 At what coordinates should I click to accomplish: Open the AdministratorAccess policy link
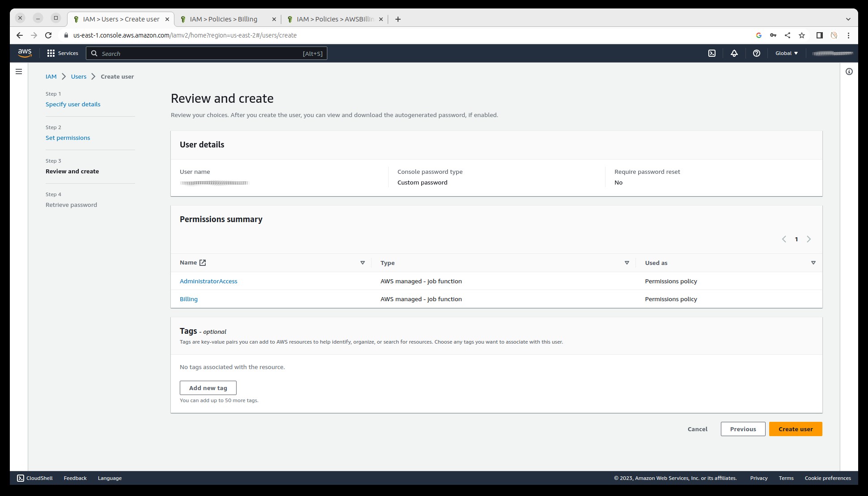click(x=208, y=281)
